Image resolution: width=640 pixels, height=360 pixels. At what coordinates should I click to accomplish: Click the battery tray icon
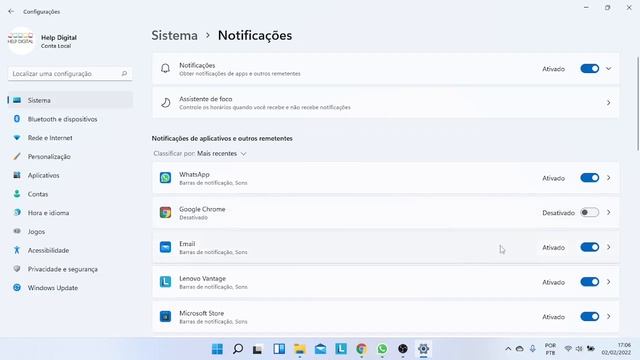click(x=590, y=349)
